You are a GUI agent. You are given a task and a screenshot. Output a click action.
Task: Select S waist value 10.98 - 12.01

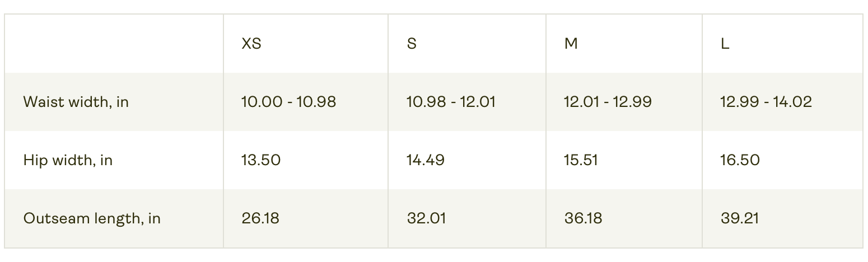point(451,102)
